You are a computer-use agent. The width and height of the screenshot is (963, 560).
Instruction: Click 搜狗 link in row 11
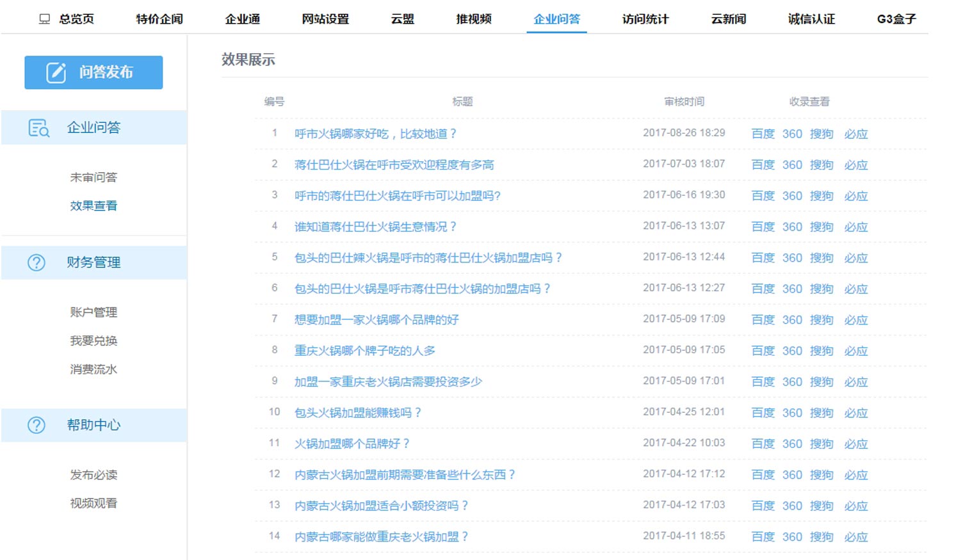pyautogui.click(x=821, y=444)
